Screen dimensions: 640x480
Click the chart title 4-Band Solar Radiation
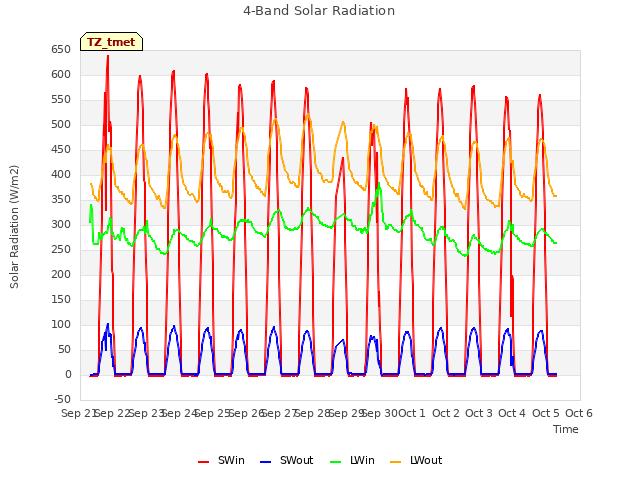(x=319, y=11)
